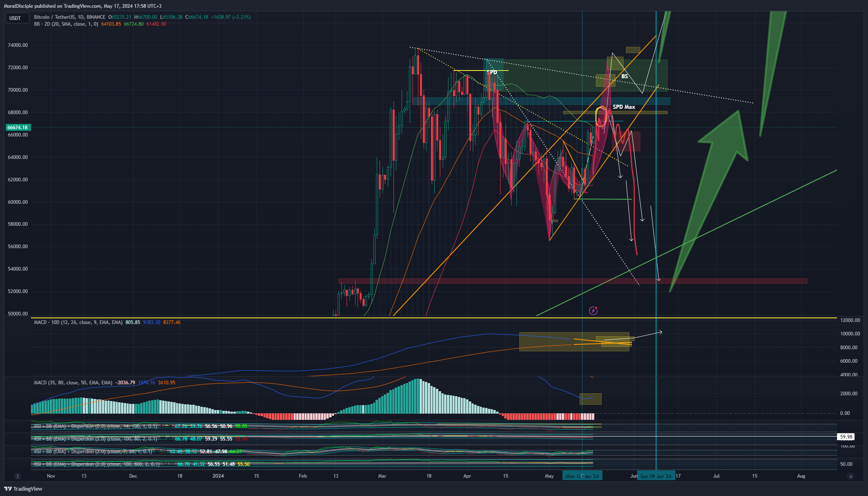Click the 59.98 value label on axis
Image resolution: width=868 pixels, height=496 pixels.
(x=846, y=437)
